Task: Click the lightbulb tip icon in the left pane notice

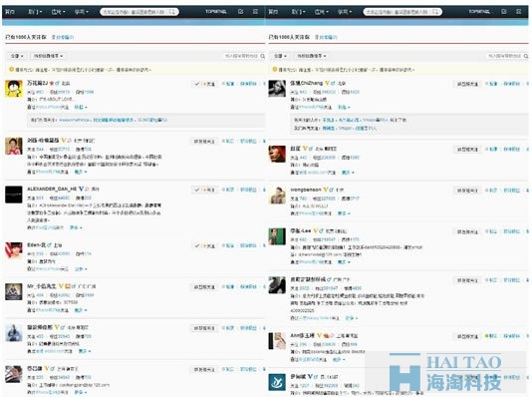Action: (x=11, y=69)
